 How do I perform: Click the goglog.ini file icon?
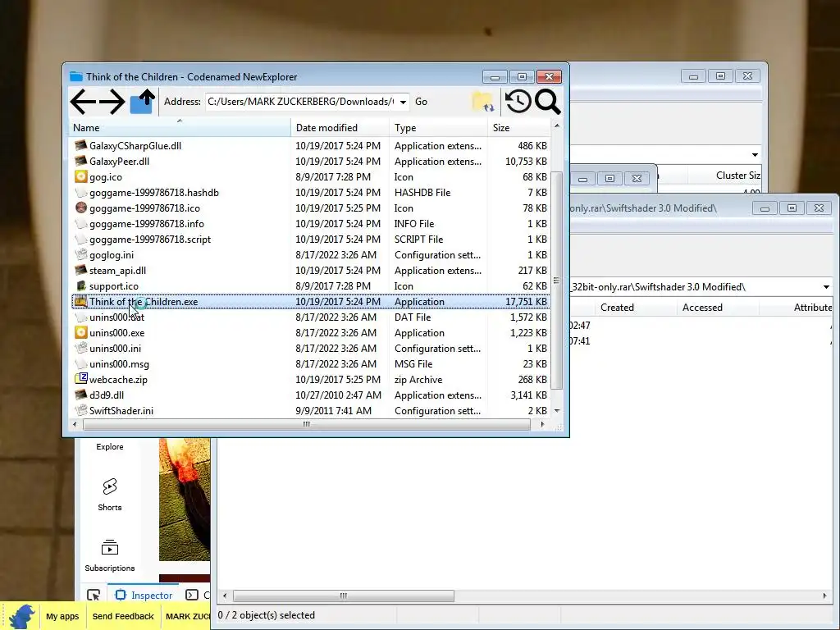[81, 254]
